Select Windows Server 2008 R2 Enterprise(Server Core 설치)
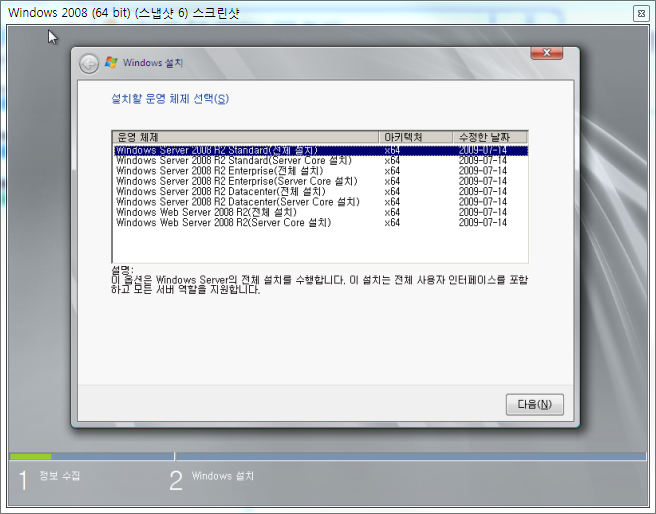This screenshot has width=656, height=514. pos(321,182)
